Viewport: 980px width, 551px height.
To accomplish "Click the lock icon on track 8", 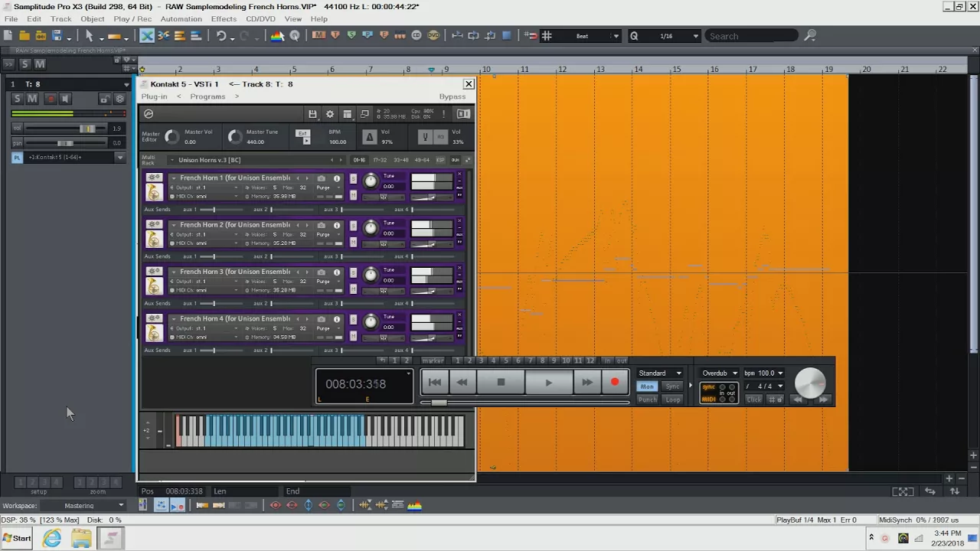I will (104, 99).
